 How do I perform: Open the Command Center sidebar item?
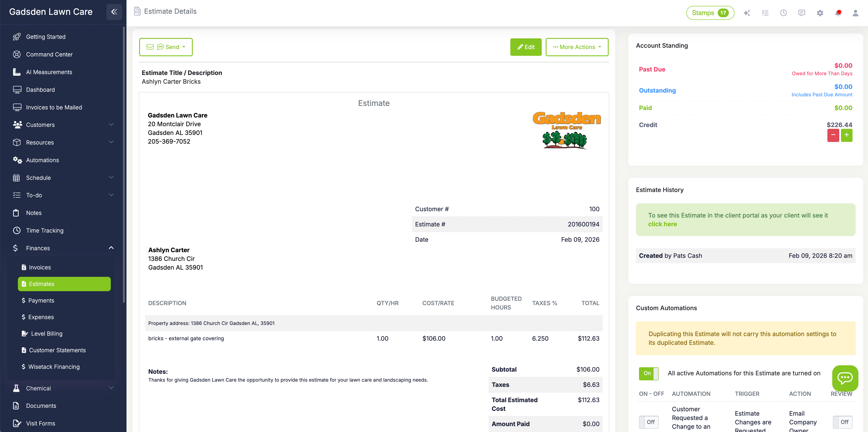pos(49,54)
